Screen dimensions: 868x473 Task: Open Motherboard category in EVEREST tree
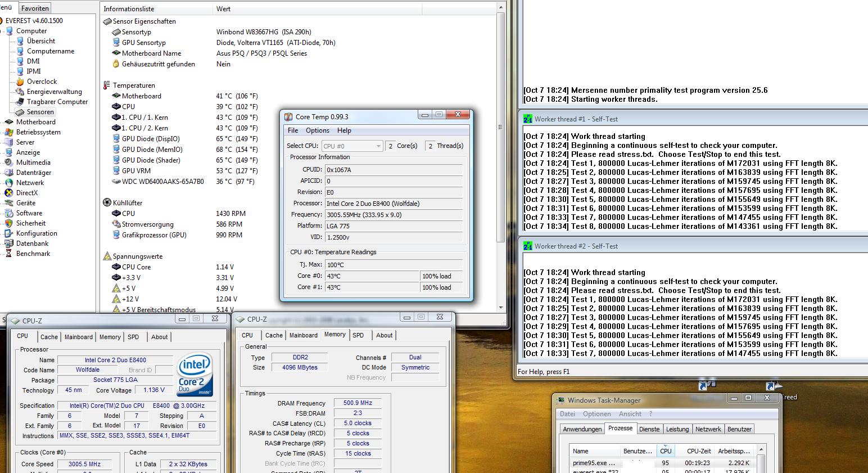(x=36, y=122)
